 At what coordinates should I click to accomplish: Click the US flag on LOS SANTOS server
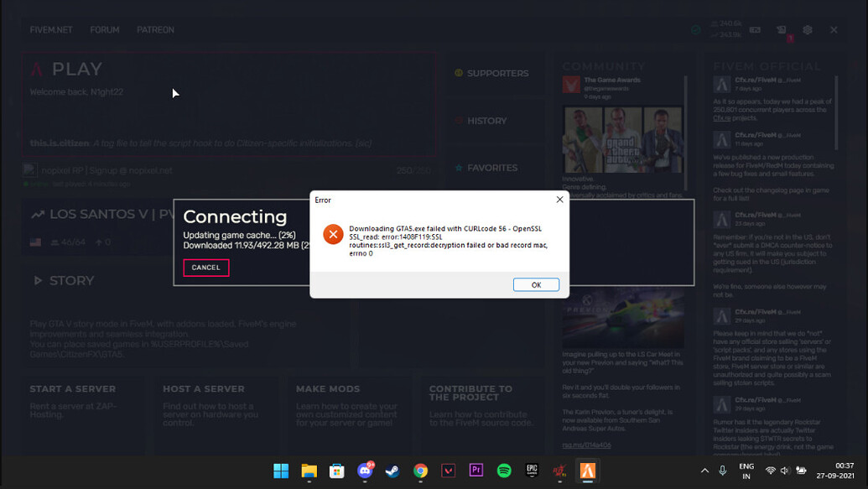pyautogui.click(x=35, y=242)
